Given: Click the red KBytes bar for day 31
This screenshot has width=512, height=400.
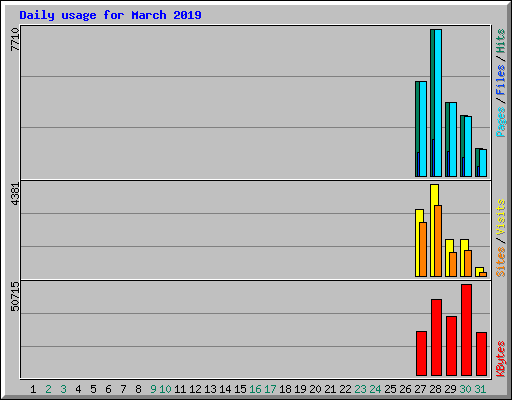Looking at the screenshot, I should point(481,354).
